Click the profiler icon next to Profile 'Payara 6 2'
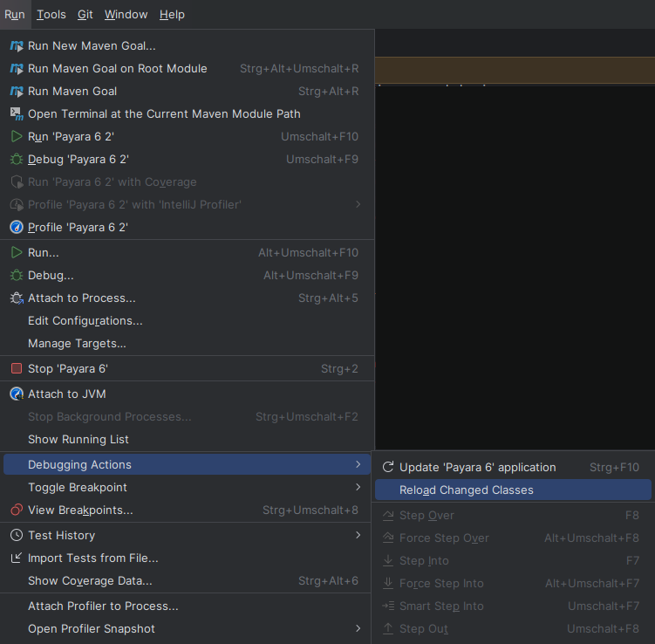 [16, 227]
